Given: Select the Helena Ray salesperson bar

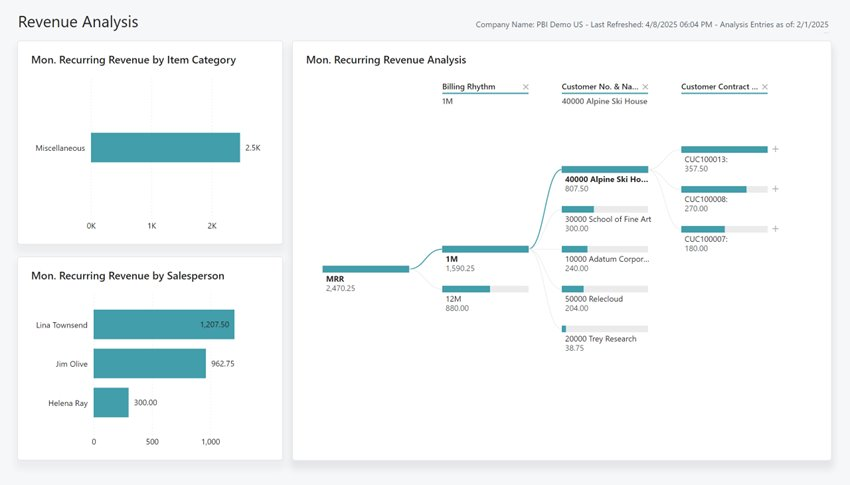Looking at the screenshot, I should pos(111,402).
